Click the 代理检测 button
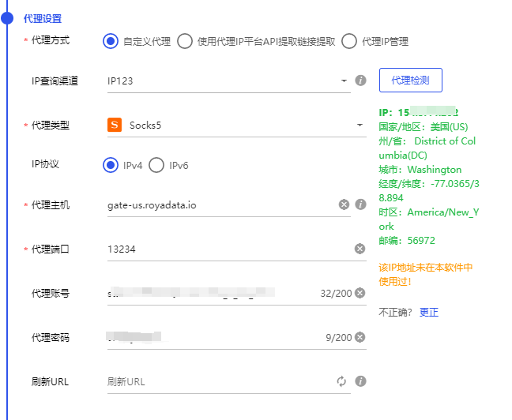 pos(410,81)
